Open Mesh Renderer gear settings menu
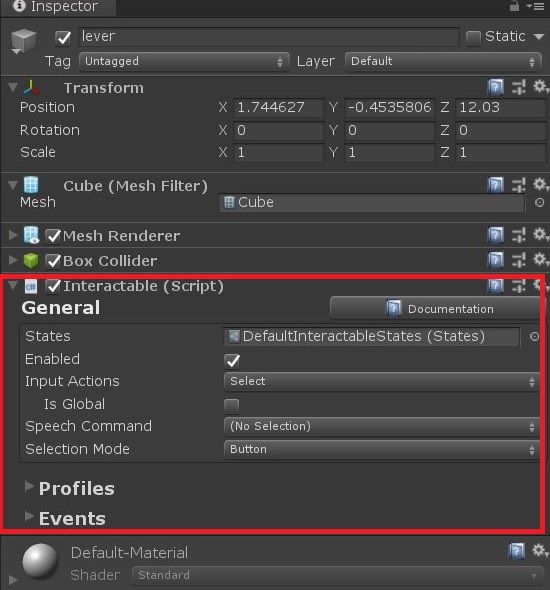The width and height of the screenshot is (550, 590). (540, 234)
